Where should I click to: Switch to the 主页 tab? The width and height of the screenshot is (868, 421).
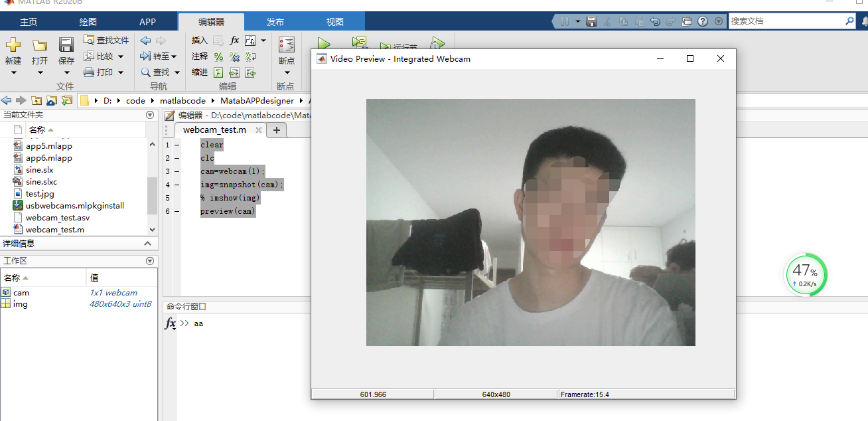29,22
